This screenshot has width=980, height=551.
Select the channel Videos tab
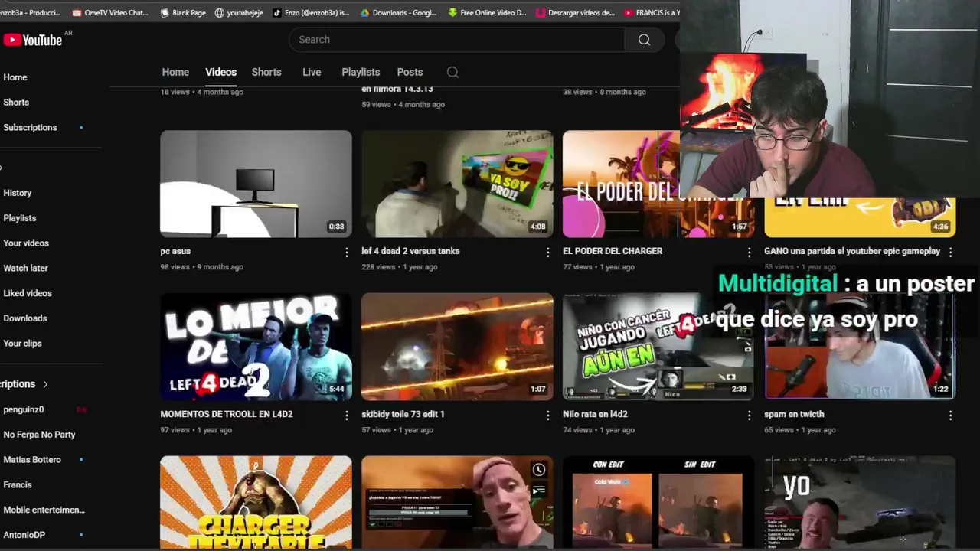point(220,72)
